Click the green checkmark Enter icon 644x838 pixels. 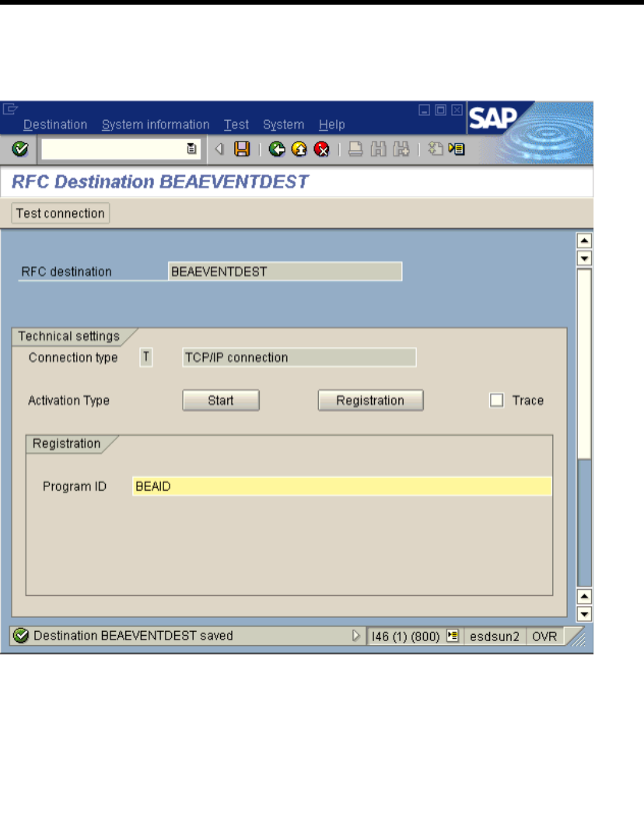pos(20,149)
